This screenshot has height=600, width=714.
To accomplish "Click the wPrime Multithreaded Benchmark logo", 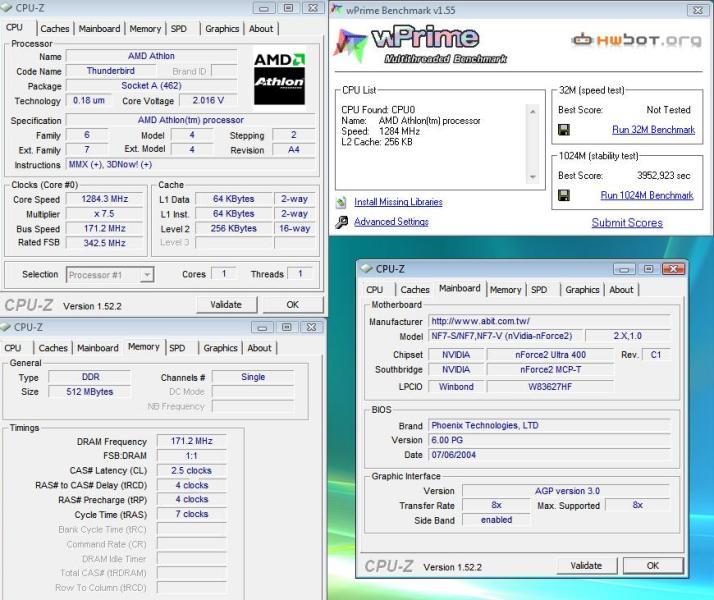I will [x=421, y=45].
